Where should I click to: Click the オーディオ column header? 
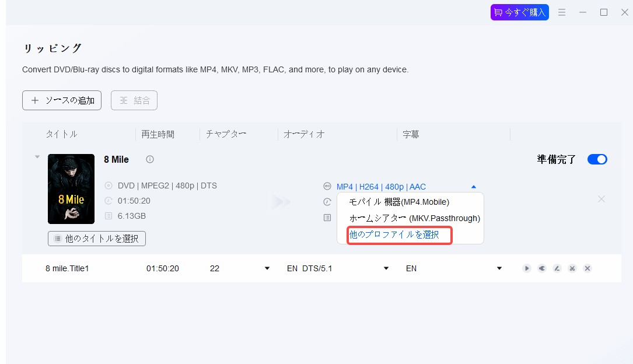click(304, 134)
